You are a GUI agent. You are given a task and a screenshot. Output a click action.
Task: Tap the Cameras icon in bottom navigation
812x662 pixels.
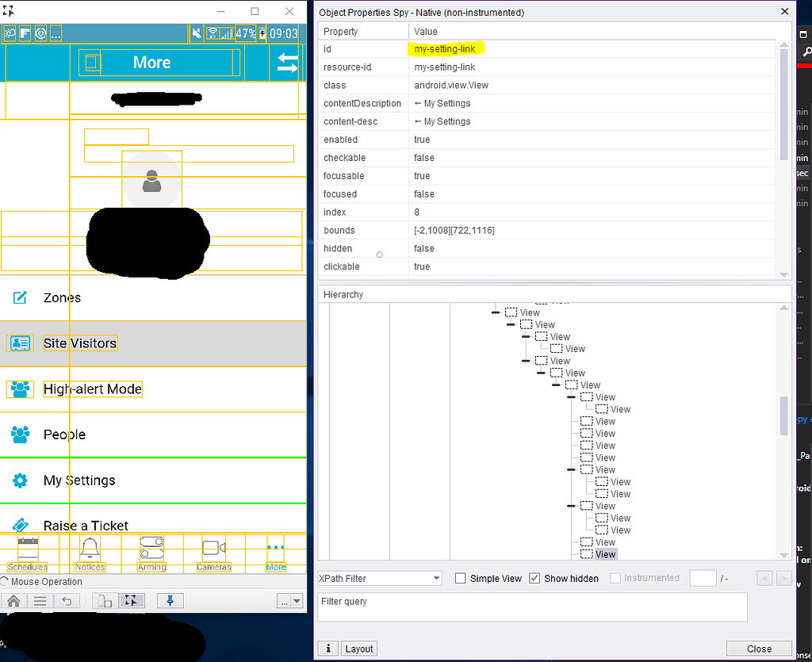(x=213, y=547)
